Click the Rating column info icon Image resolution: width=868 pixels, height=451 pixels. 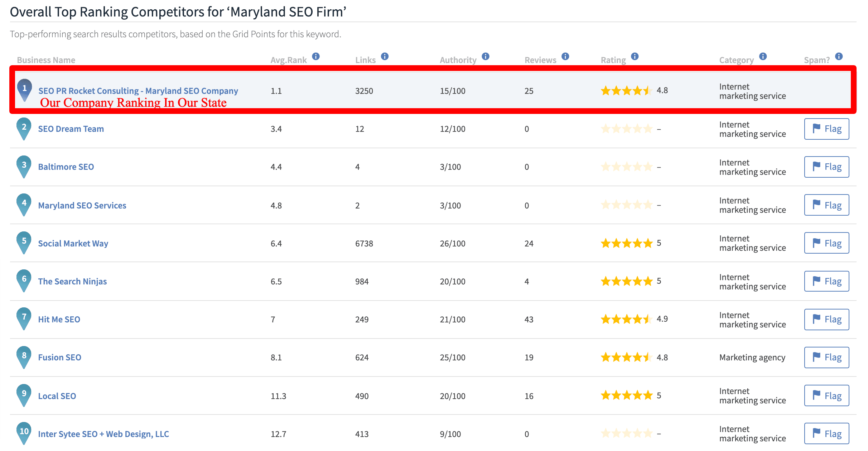click(635, 56)
